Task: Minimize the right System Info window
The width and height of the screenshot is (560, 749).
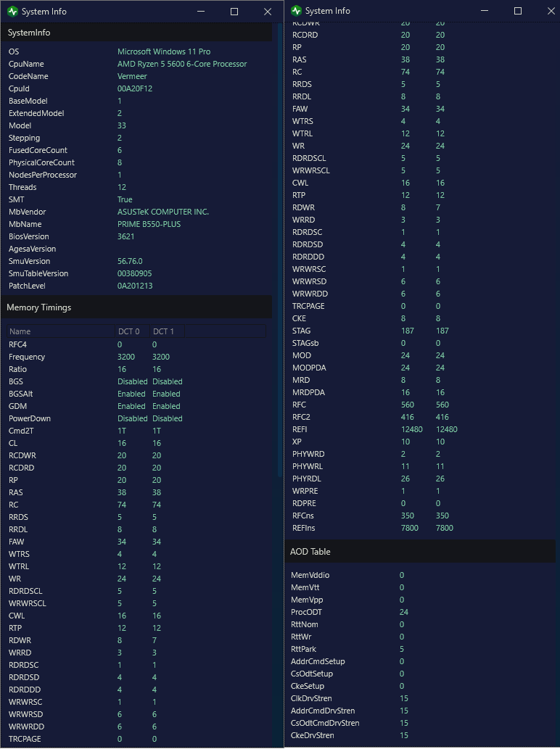Action: click(x=485, y=11)
